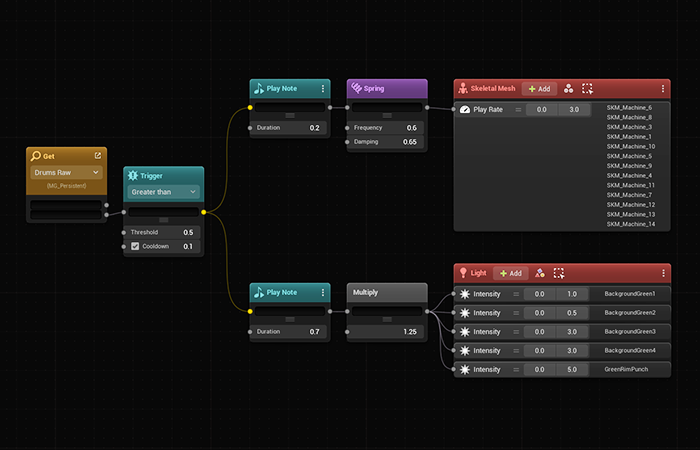Screen dimensions: 700x450
Task: Click equals sign beside Play Rate
Action: click(x=518, y=109)
